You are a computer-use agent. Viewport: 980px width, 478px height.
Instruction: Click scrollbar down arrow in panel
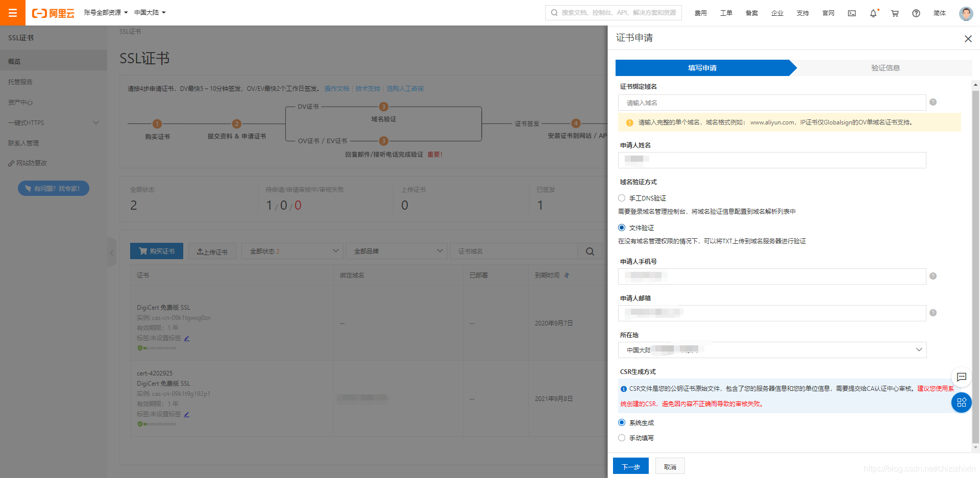click(975, 447)
